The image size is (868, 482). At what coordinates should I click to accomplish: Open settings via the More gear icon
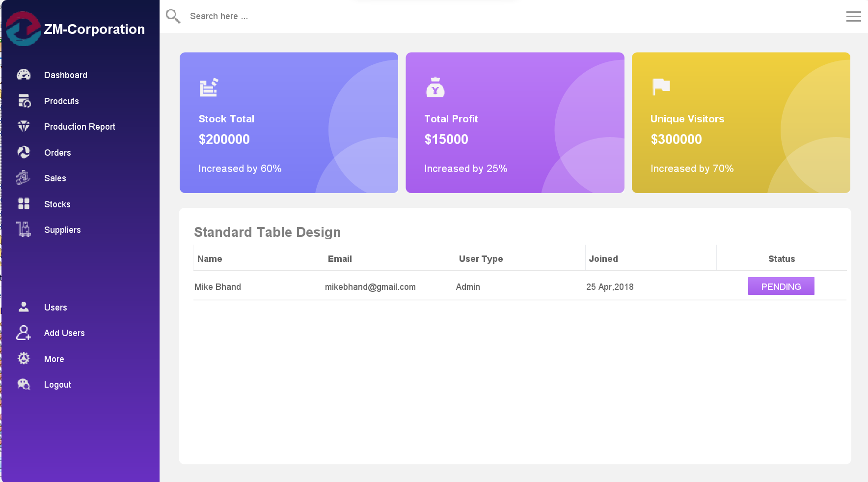(x=23, y=359)
